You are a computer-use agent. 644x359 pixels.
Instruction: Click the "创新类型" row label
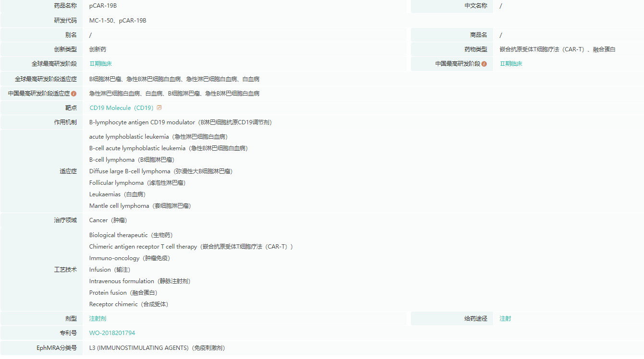tap(65, 49)
